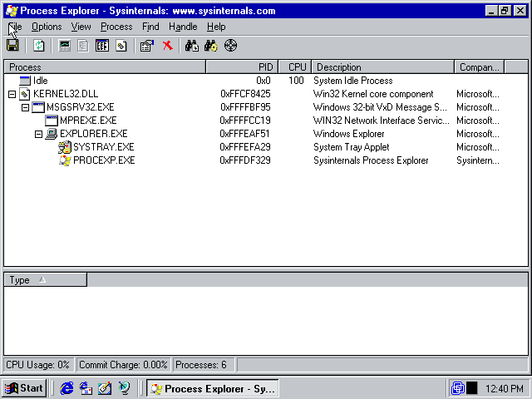Screen dimensions: 532x399
Task: Click the PROCEXP.EXE icon in process list
Action: [x=65, y=160]
